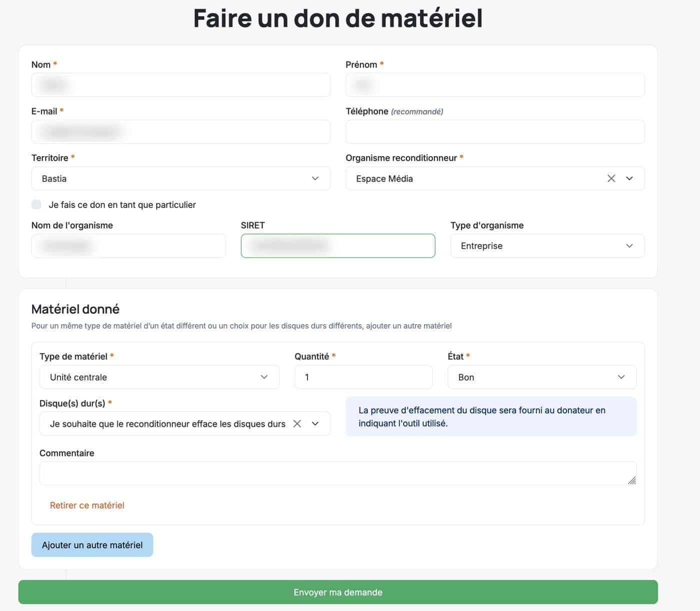Expand the Disque(s) dur(s) dropdown chevron
The height and width of the screenshot is (611, 700).
pyautogui.click(x=315, y=423)
